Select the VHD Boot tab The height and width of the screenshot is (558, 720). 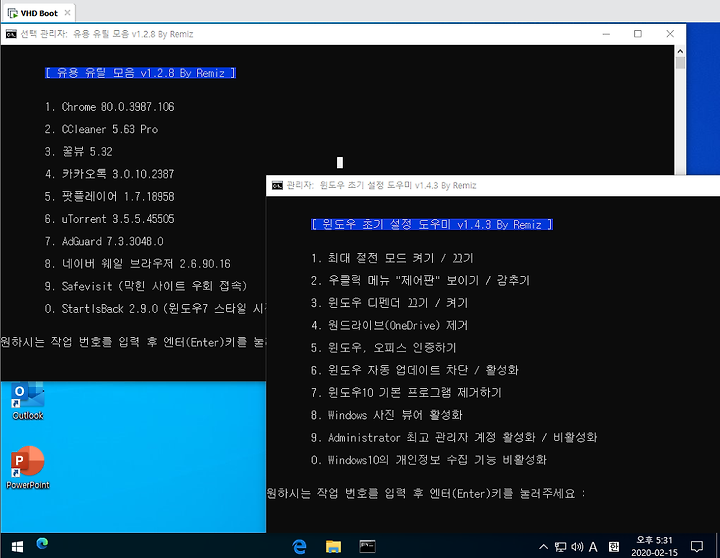pos(39,13)
